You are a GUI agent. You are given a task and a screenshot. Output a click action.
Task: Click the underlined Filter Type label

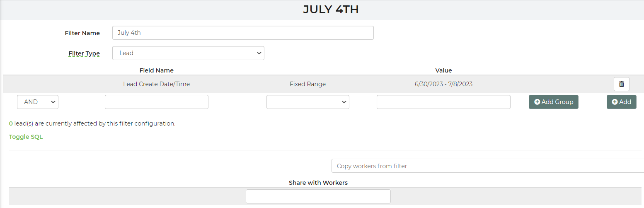click(x=84, y=53)
